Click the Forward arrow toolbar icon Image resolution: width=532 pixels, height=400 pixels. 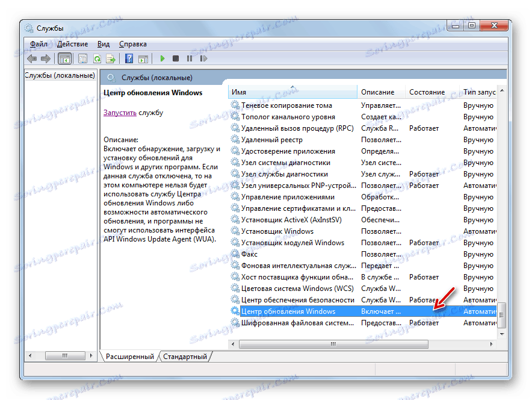pos(46,59)
